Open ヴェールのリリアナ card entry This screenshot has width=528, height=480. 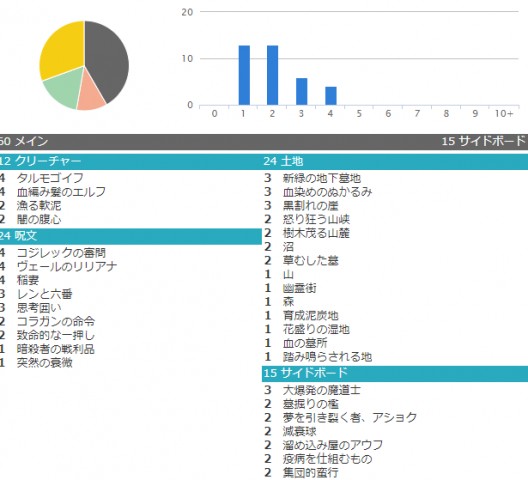coord(67,266)
